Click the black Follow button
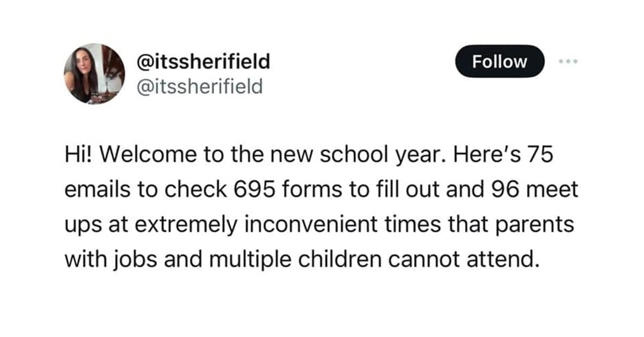 (x=500, y=62)
